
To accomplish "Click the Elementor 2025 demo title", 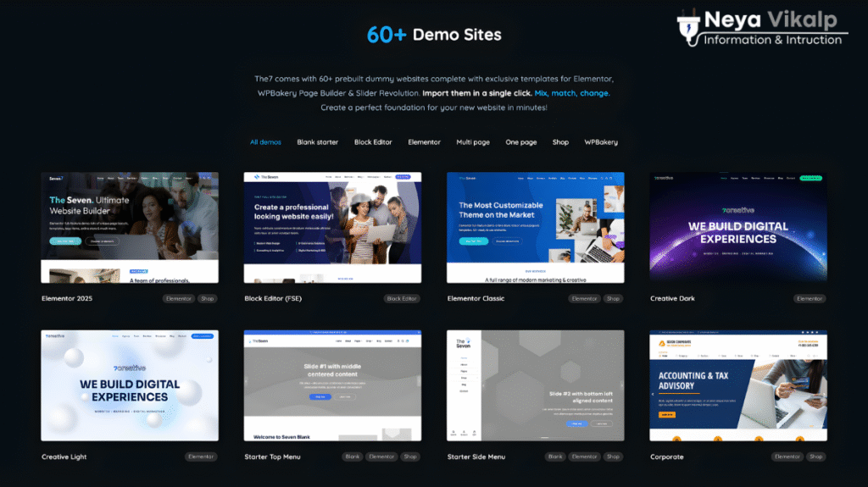I will [x=67, y=298].
